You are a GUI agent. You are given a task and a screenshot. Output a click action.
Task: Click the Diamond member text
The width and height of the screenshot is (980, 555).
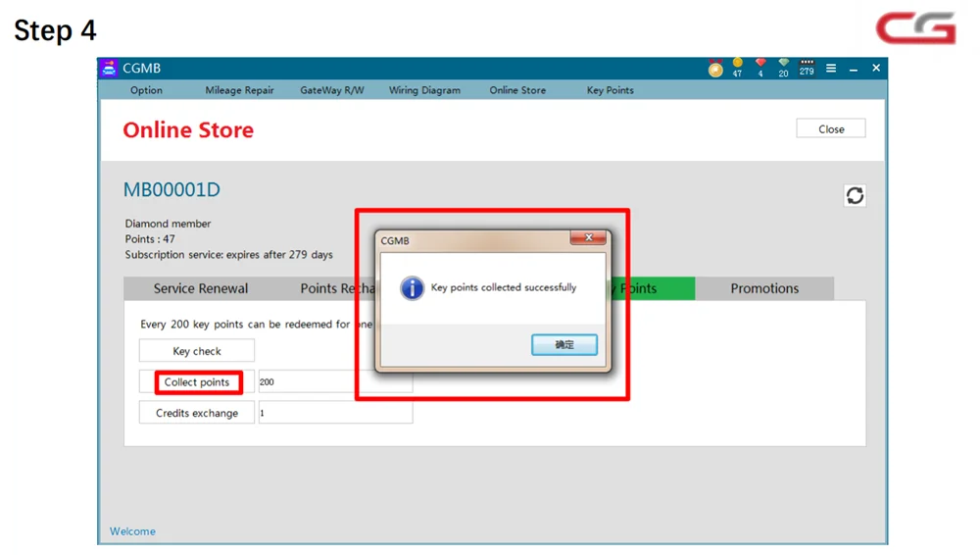click(168, 224)
